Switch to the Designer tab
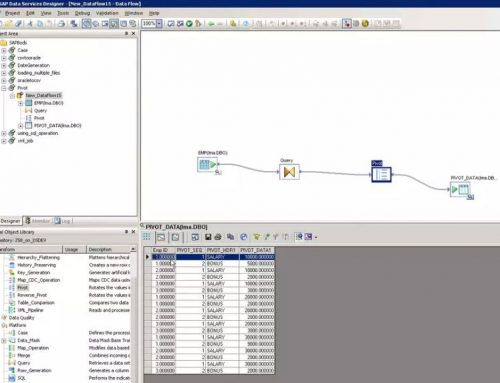The image size is (500, 383). click(x=10, y=221)
